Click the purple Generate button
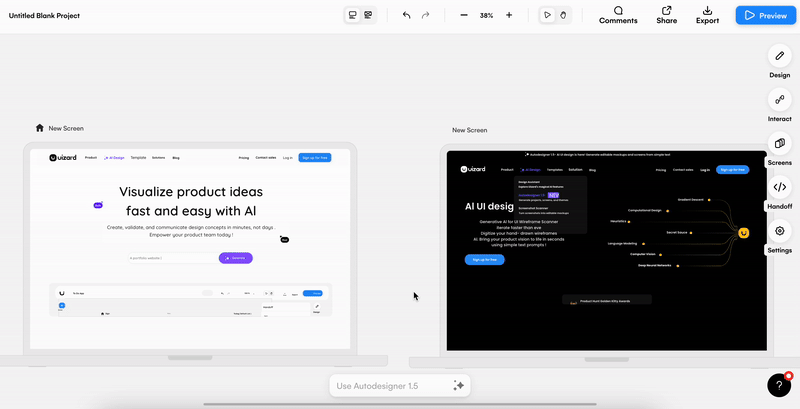The image size is (800, 409). click(236, 258)
